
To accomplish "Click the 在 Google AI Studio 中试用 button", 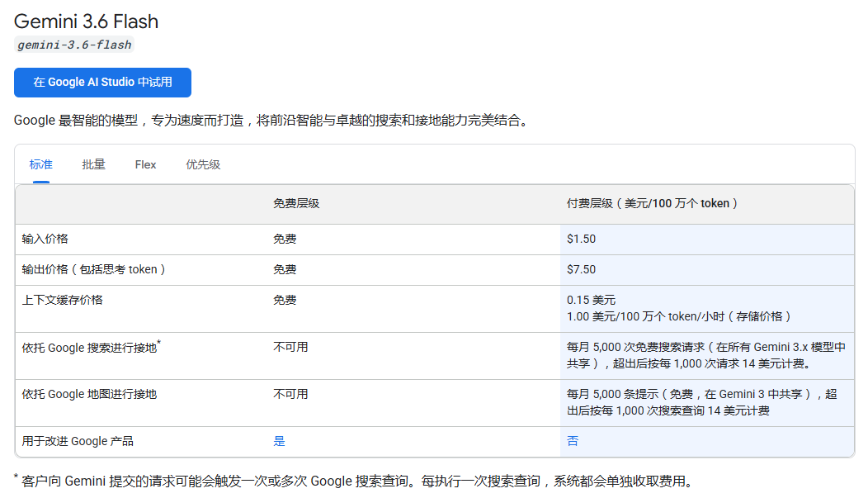I will click(x=102, y=83).
